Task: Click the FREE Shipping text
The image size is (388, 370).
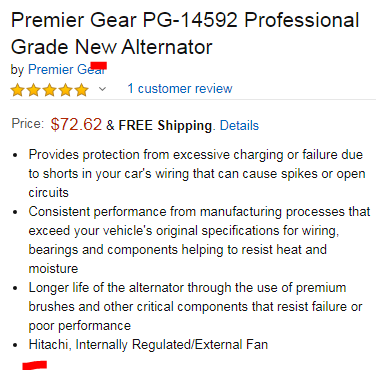Action: 165,125
